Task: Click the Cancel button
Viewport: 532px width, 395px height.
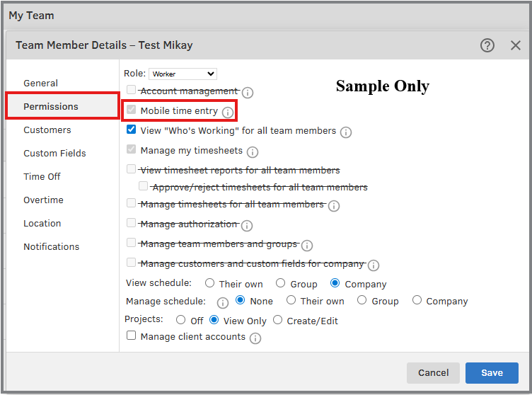Action: coord(433,373)
